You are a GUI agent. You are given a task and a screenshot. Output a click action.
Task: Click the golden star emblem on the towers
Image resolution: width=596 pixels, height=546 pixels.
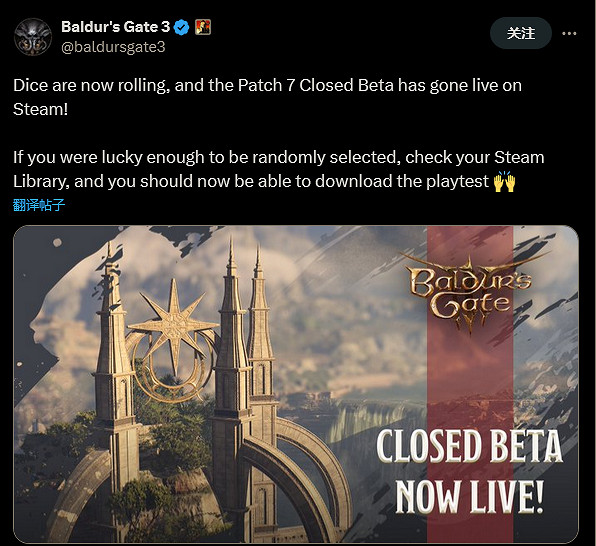coord(174,327)
